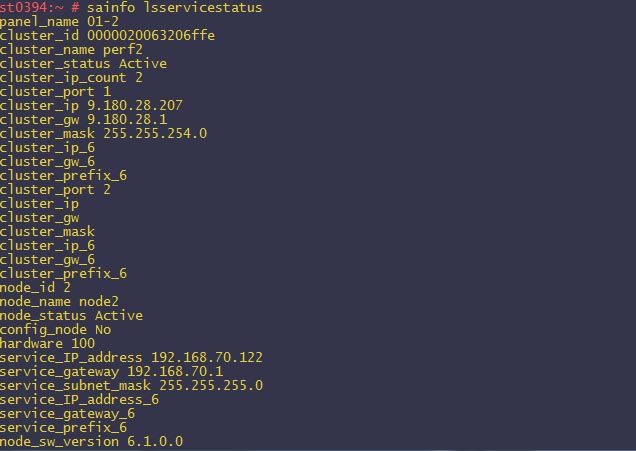Viewport: 636px width, 451px height.
Task: Click the node_sw_version 6.1.0.0 line
Action: click(x=91, y=442)
